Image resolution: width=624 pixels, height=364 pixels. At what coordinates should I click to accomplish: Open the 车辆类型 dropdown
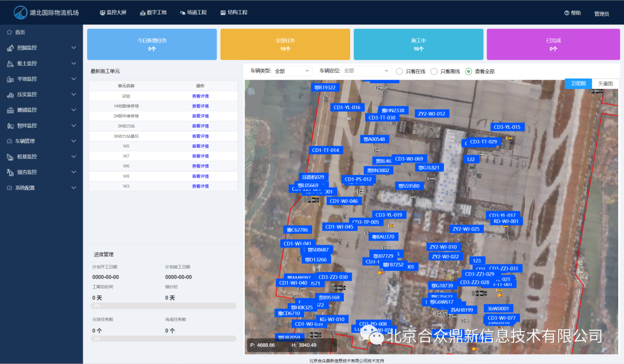click(x=292, y=71)
